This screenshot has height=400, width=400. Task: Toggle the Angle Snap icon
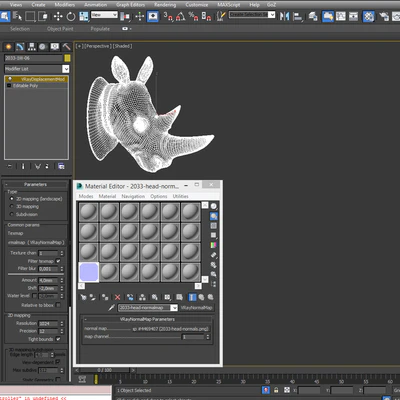181,16
